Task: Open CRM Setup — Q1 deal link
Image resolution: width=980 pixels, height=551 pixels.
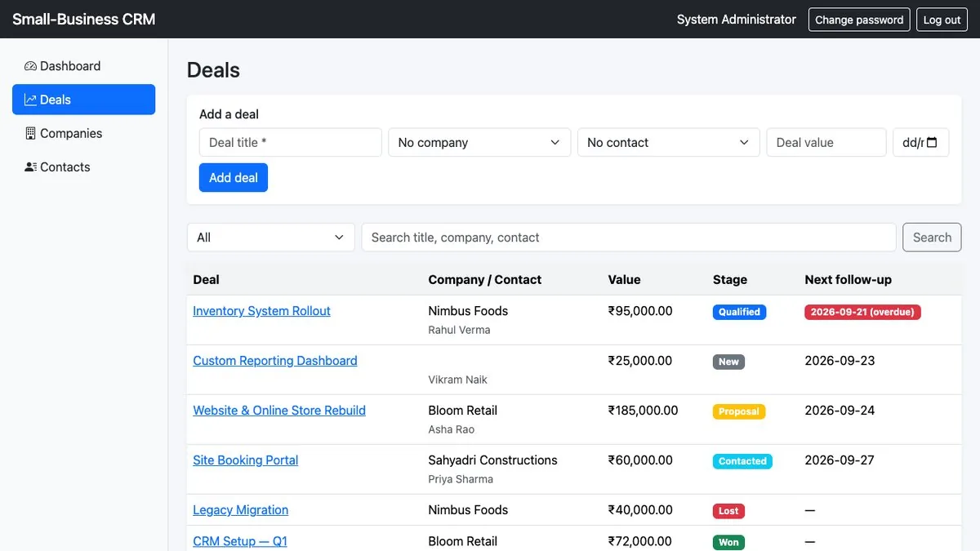Action: tap(240, 541)
